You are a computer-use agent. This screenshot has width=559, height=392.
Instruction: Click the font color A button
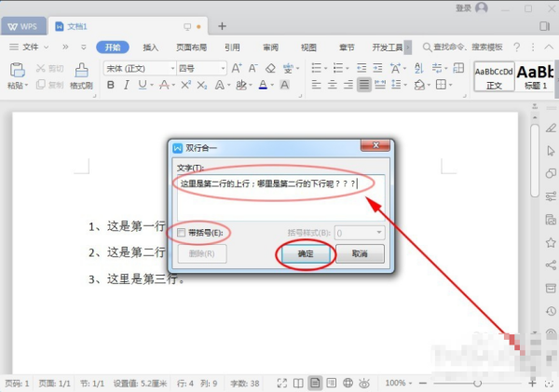click(263, 85)
